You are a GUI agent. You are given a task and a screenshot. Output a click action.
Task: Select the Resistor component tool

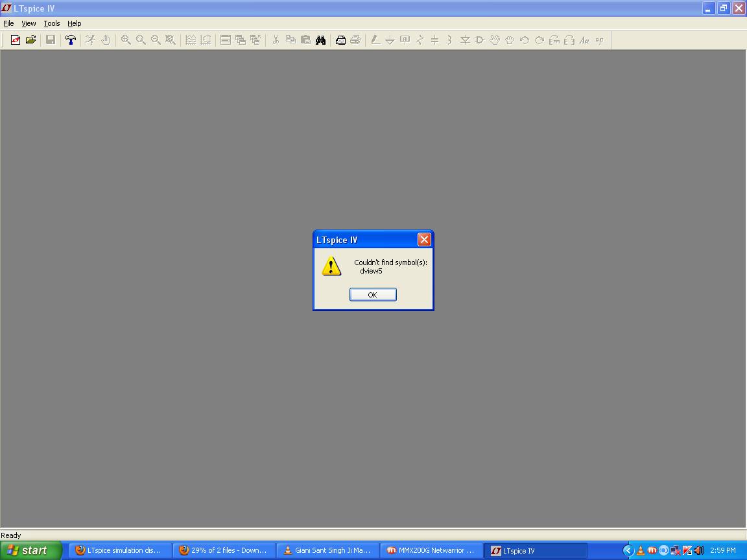pos(420,40)
